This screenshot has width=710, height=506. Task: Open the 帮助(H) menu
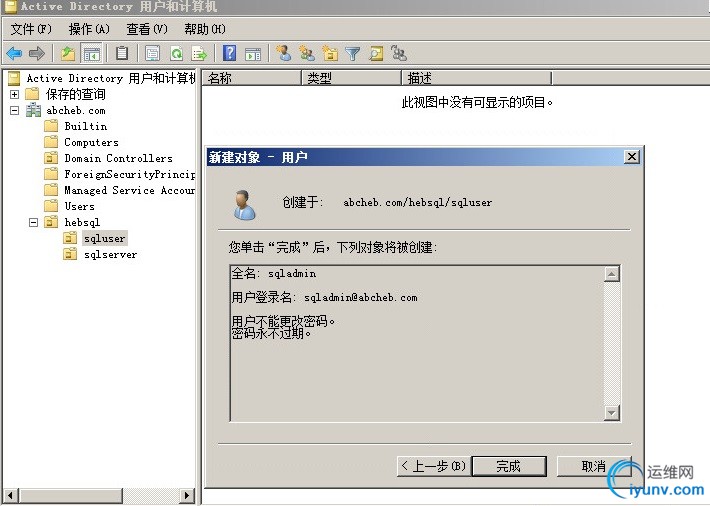tap(205, 29)
